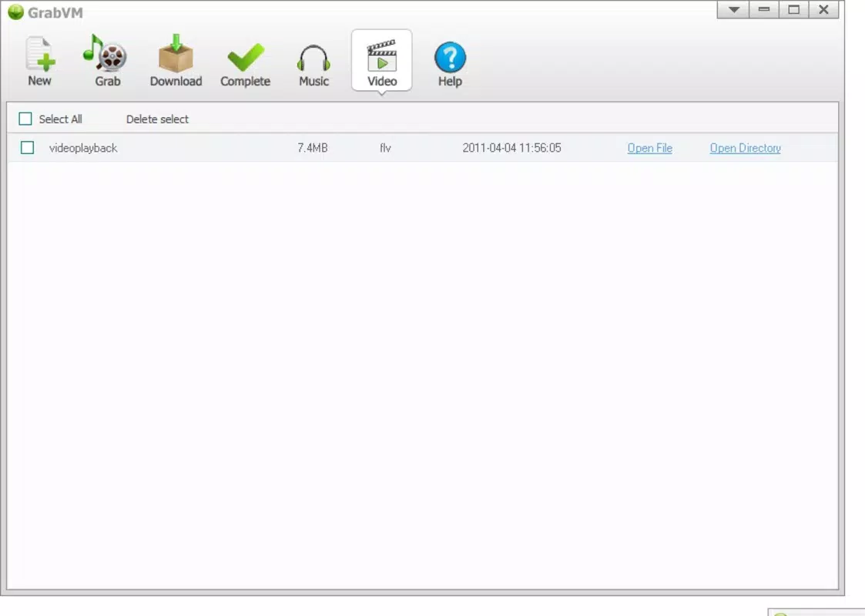Click the New task icon

pyautogui.click(x=40, y=61)
